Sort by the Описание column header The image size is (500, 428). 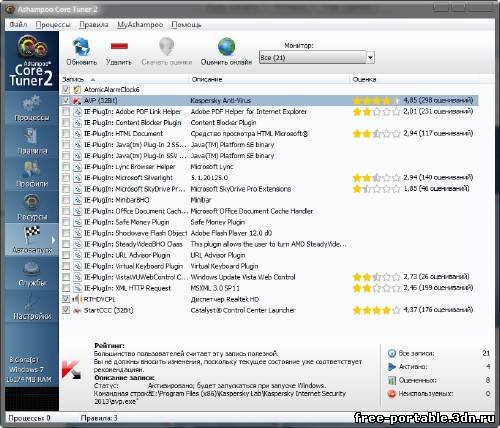[x=269, y=79]
